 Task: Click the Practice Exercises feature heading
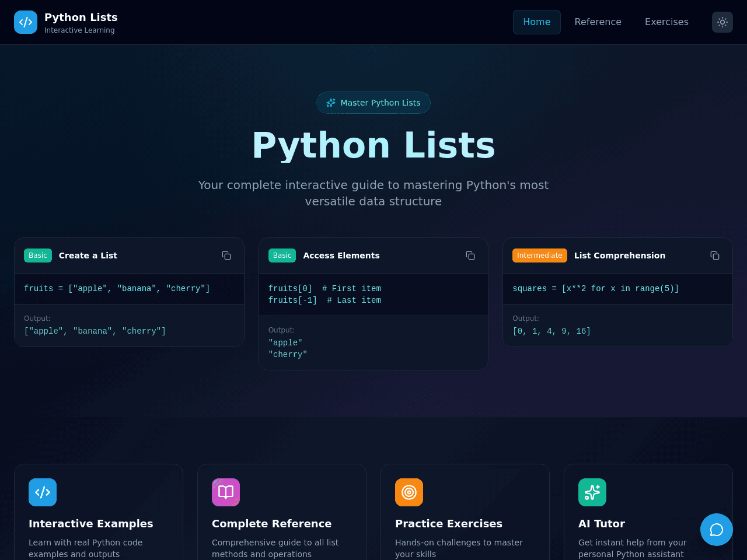pos(449,524)
